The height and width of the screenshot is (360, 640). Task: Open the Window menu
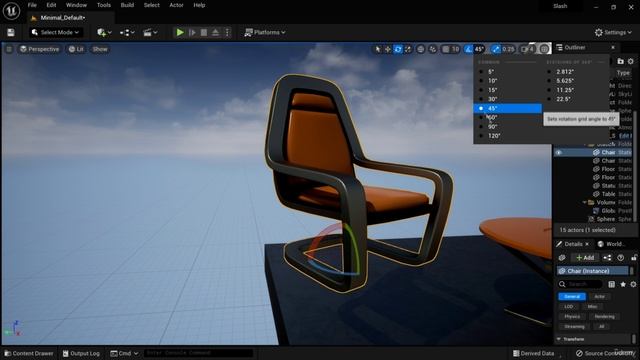click(76, 5)
